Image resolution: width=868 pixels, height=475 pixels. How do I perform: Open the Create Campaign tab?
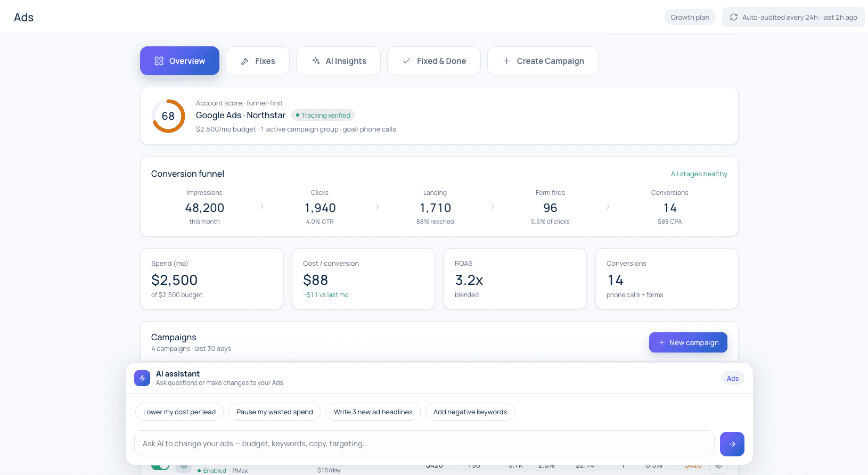[543, 61]
